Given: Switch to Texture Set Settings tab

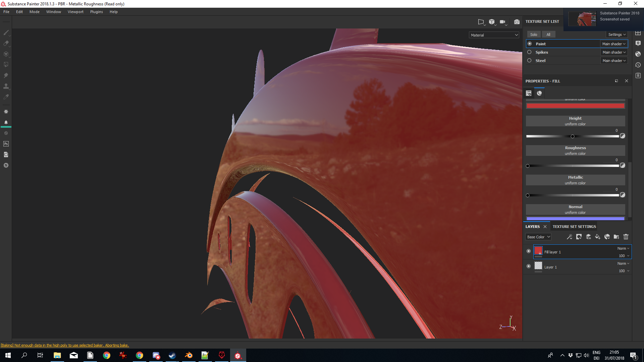Looking at the screenshot, I should click(574, 227).
